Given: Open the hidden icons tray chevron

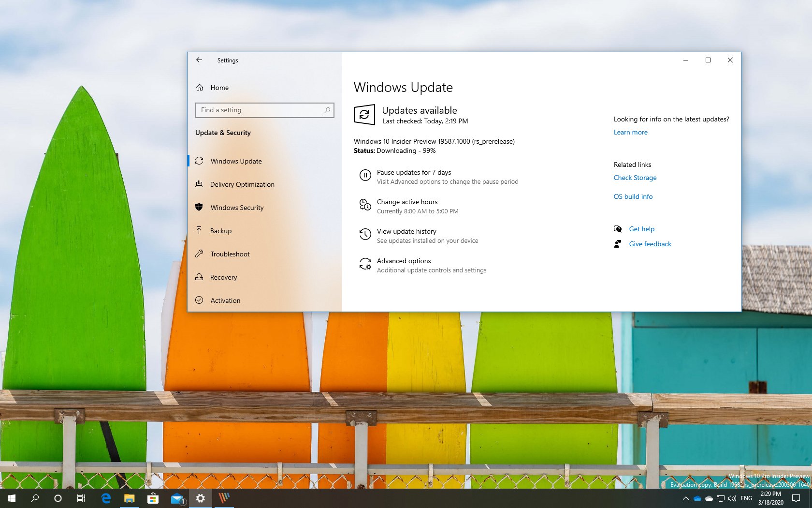Looking at the screenshot, I should [x=685, y=498].
